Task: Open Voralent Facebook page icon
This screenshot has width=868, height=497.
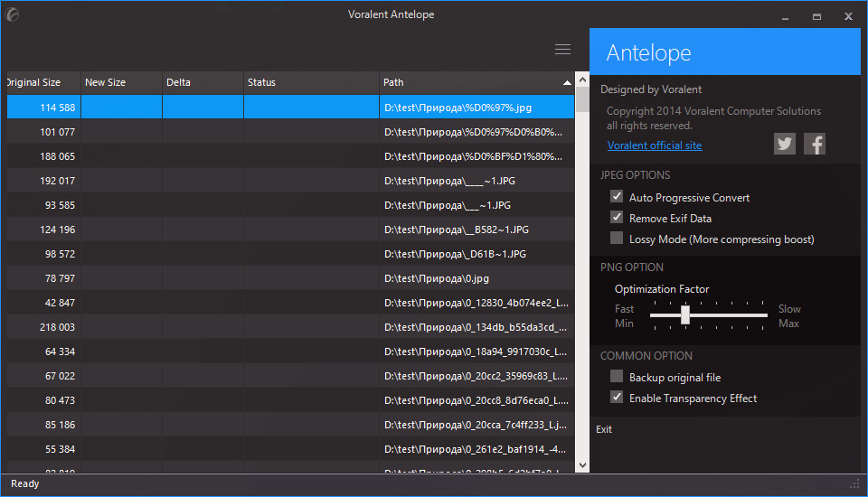Action: tap(815, 144)
